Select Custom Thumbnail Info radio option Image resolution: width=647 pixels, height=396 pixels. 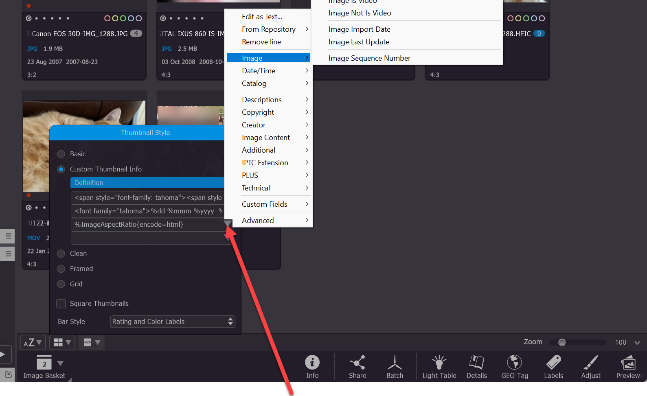point(61,169)
